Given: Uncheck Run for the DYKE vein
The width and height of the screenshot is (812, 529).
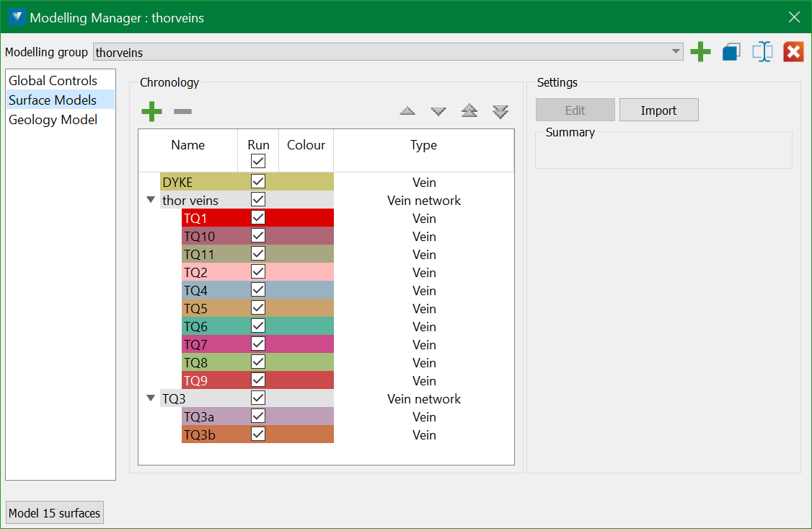Looking at the screenshot, I should pyautogui.click(x=258, y=181).
